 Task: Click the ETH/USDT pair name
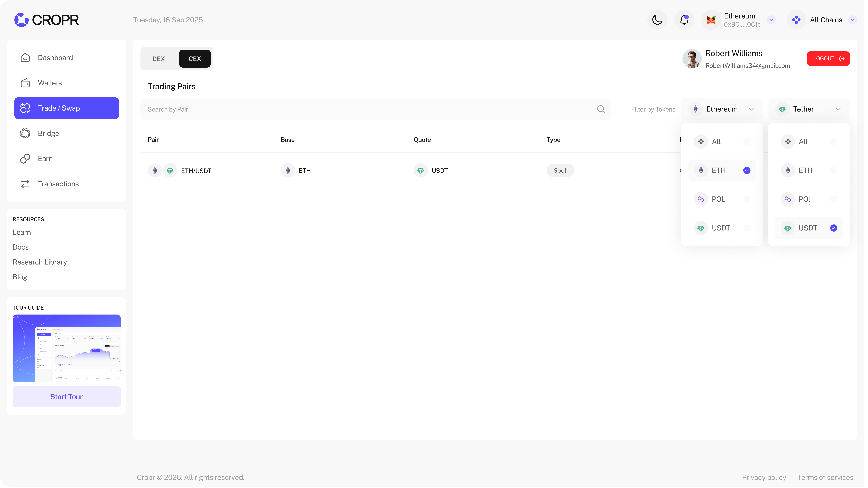pyautogui.click(x=197, y=171)
